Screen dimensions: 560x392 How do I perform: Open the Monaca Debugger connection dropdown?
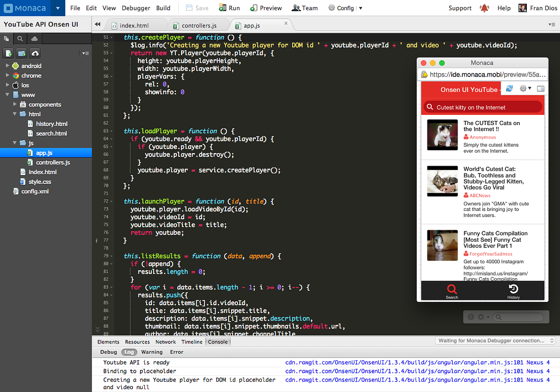pos(495,341)
